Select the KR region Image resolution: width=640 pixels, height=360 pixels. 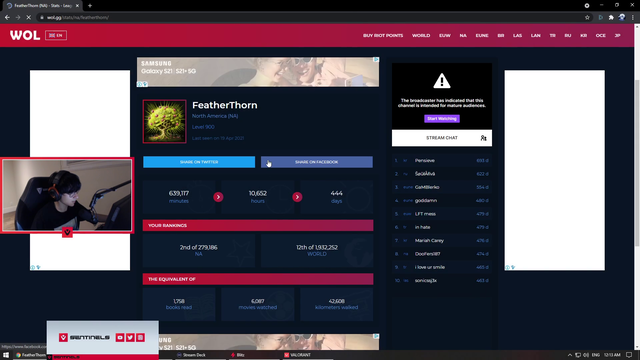584,36
